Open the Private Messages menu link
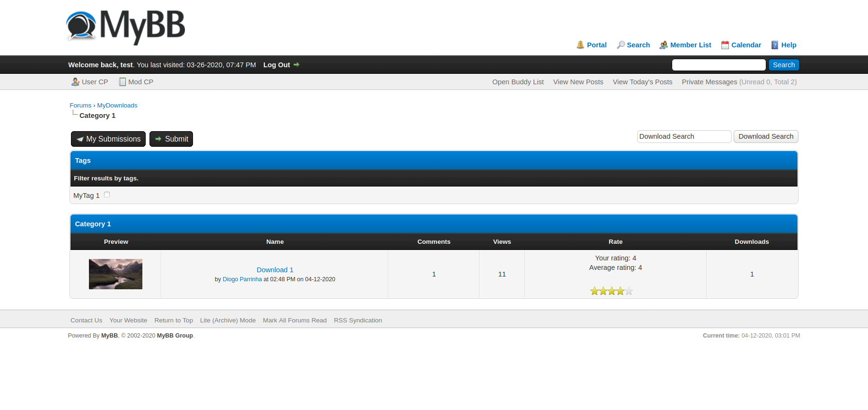 click(709, 82)
